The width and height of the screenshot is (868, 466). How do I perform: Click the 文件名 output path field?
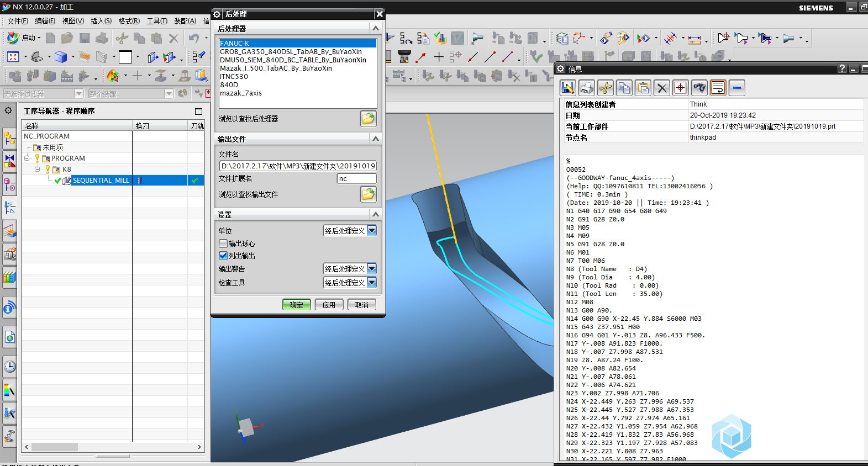click(298, 166)
